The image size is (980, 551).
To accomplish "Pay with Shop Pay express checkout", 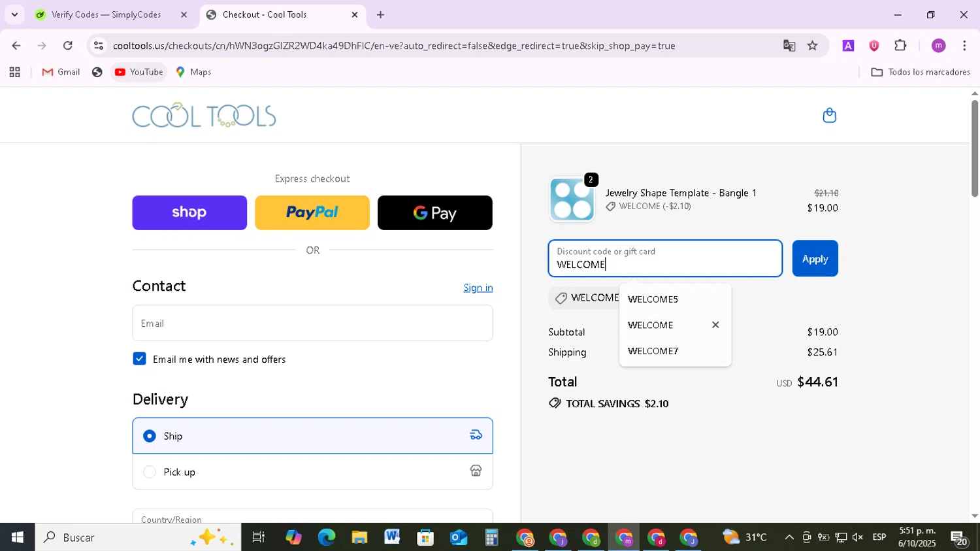I will pyautogui.click(x=189, y=212).
